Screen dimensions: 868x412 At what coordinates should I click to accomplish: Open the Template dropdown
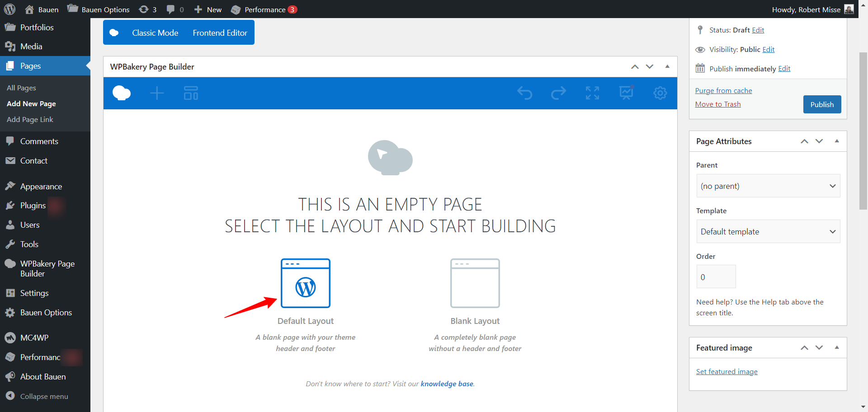[768, 231]
